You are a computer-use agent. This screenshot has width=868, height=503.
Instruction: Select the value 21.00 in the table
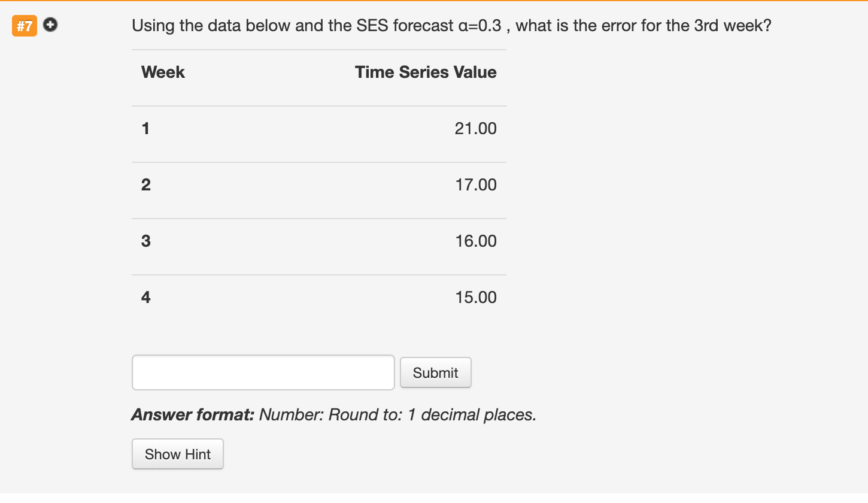tap(475, 128)
